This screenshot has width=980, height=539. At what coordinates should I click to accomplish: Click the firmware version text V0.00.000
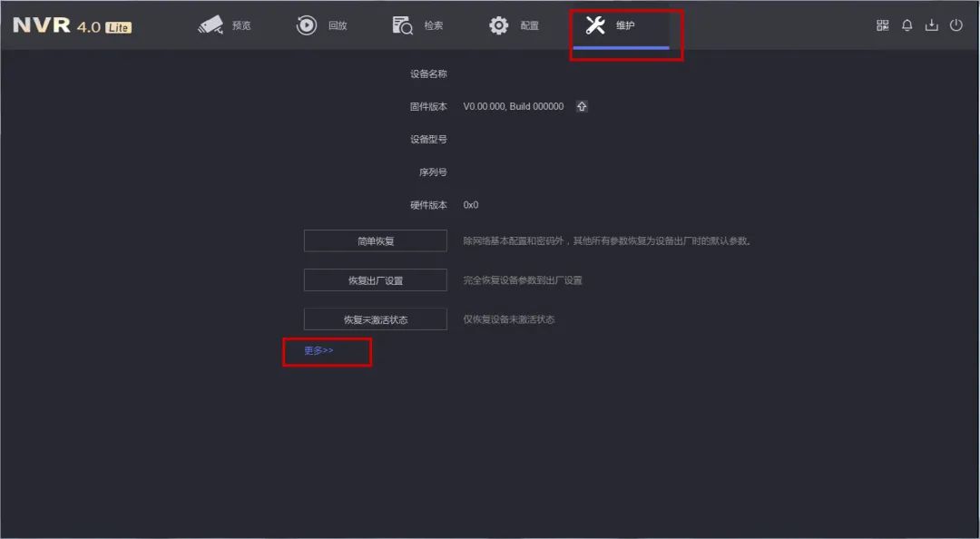(513, 107)
